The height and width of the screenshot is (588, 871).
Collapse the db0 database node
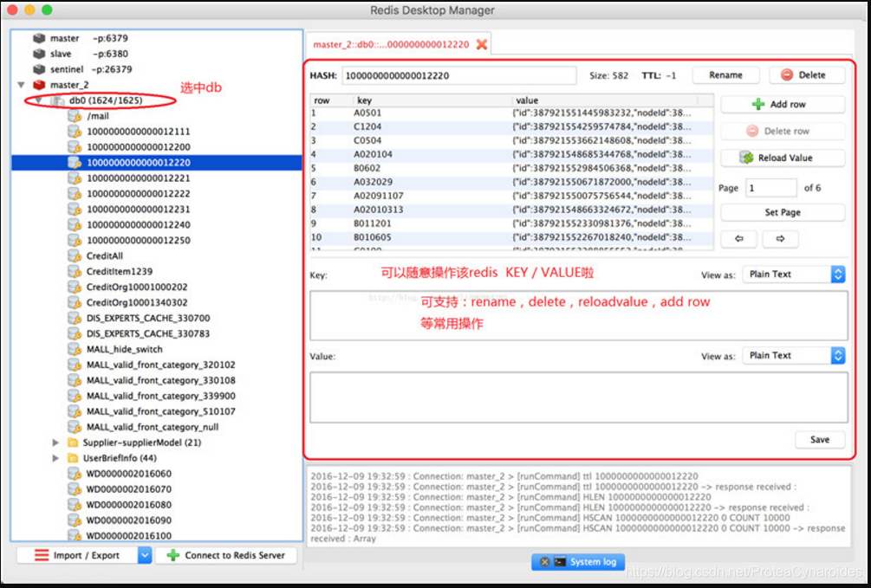click(x=38, y=100)
